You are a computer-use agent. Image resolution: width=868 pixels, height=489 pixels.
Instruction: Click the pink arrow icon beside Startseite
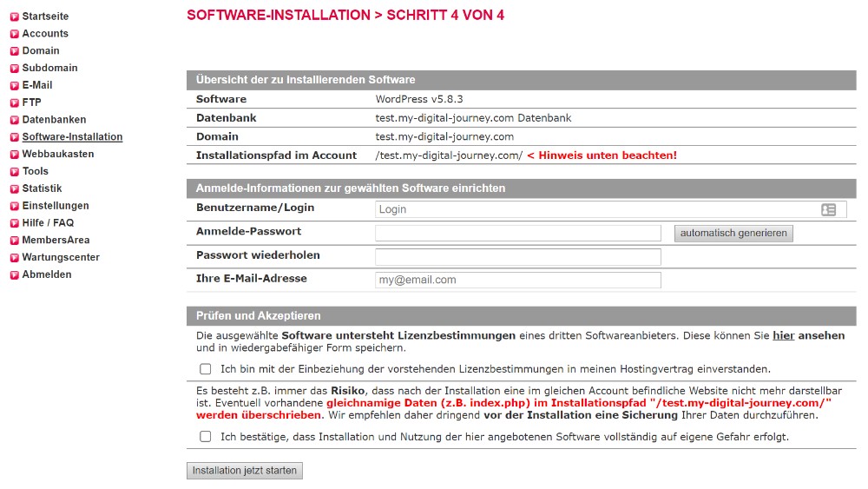pos(14,17)
